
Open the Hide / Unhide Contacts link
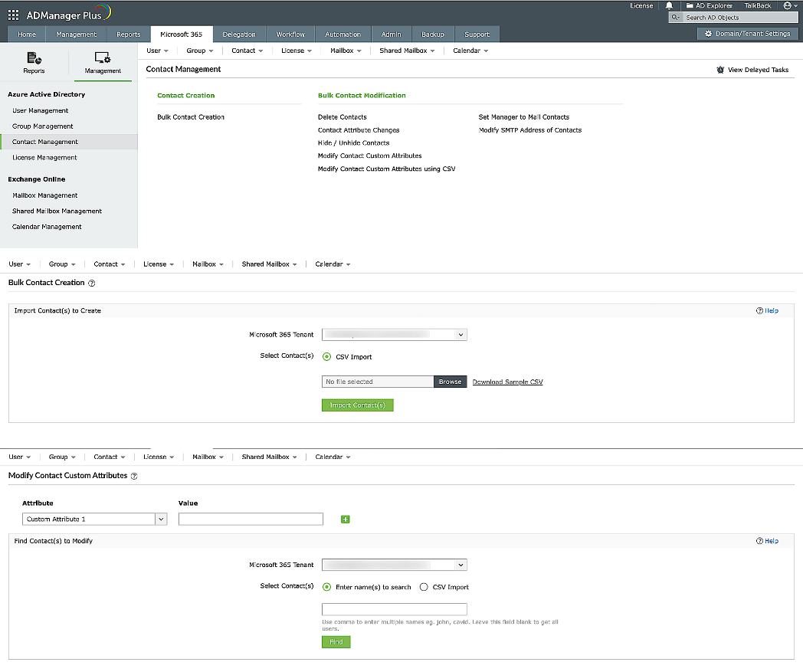[x=353, y=143]
